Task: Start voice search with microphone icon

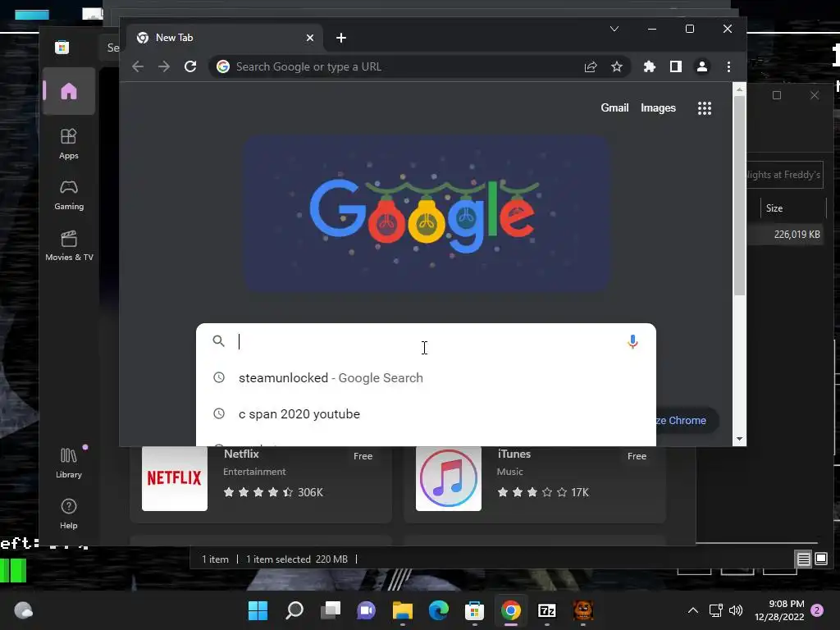Action: tap(632, 341)
